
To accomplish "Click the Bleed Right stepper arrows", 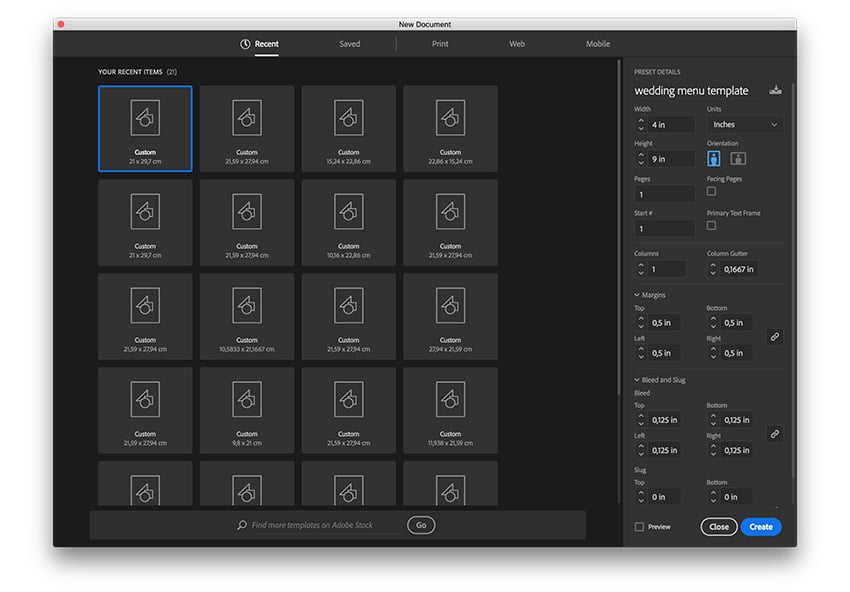I will click(x=713, y=450).
